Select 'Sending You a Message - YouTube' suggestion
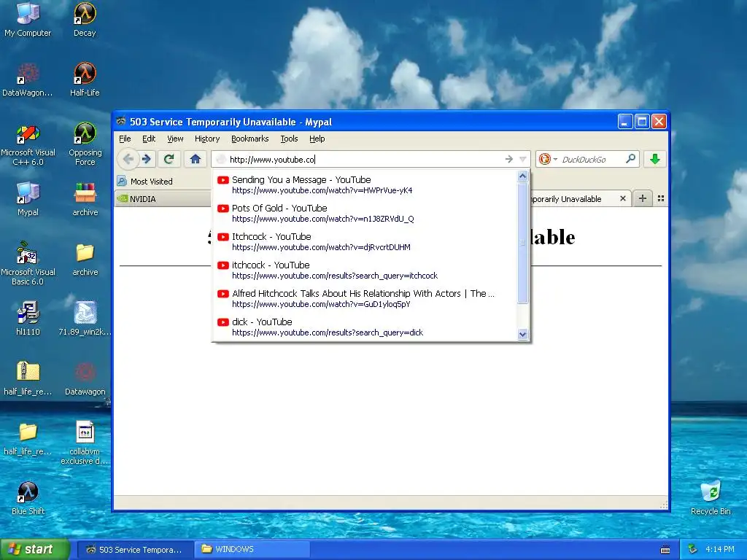 pos(365,184)
